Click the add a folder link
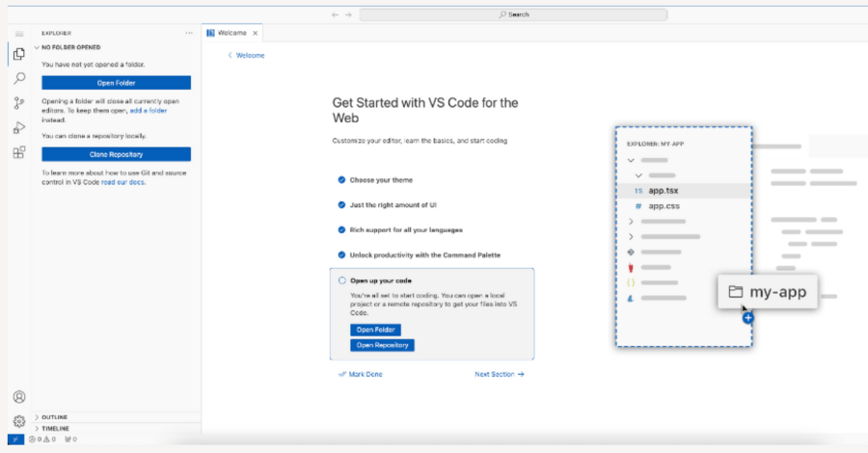 click(148, 111)
